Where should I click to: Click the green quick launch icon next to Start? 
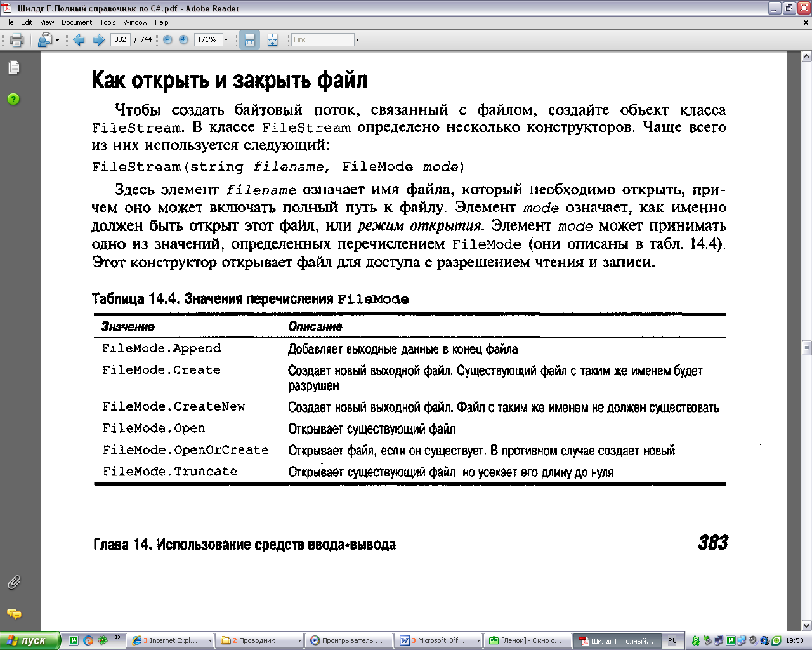pyautogui.click(x=74, y=640)
